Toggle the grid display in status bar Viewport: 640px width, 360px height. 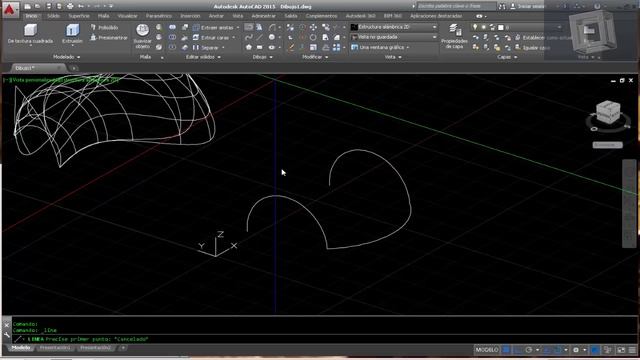(x=507, y=350)
